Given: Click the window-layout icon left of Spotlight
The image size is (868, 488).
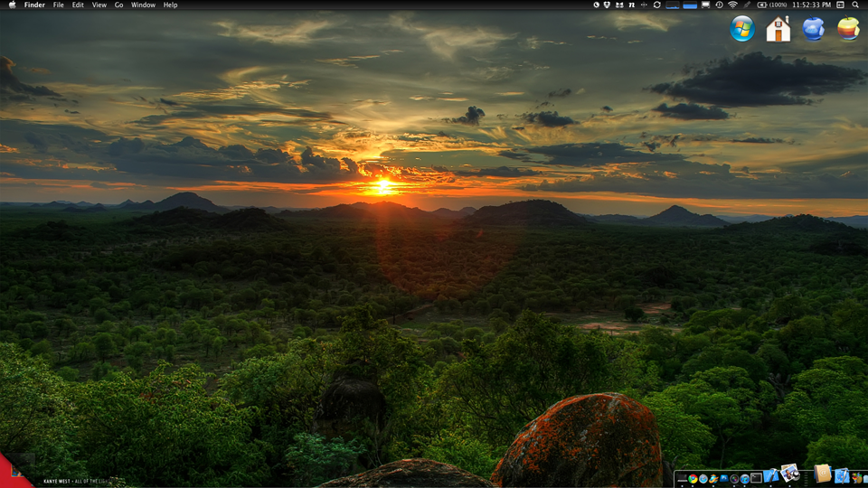Looking at the screenshot, I should tap(840, 5).
